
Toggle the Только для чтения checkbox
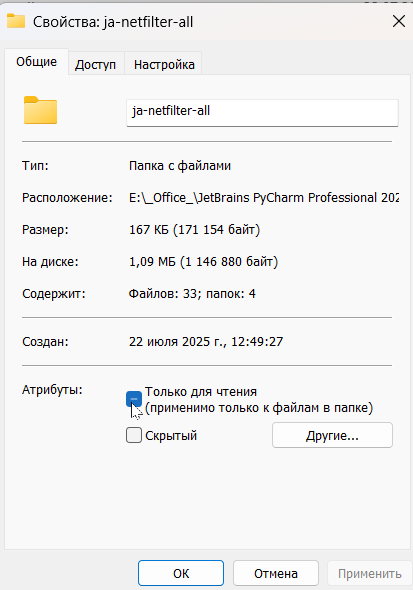[134, 399]
